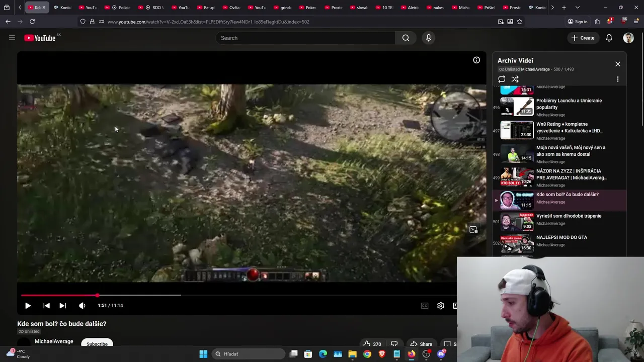Screen dimensions: 644x362
Task: Open NAJLEPSI MOD DO GTA thumbnail
Action: pos(517,243)
